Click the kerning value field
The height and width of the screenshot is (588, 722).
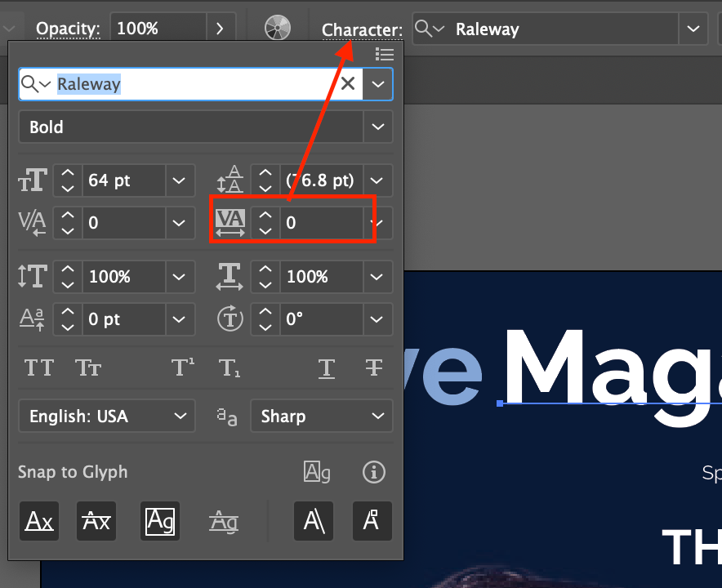click(123, 223)
